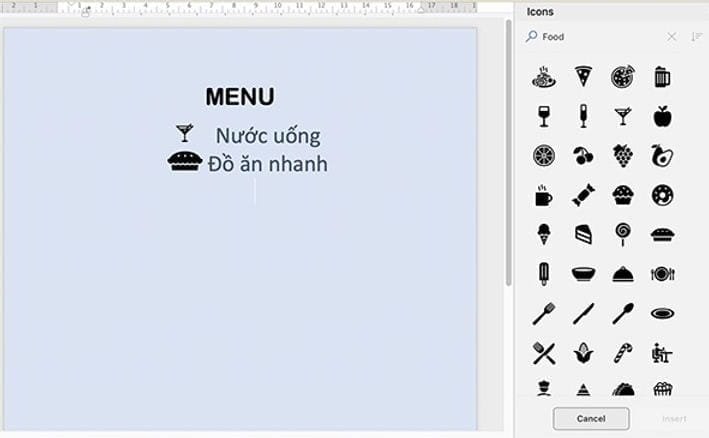Pick the popcorn bucket icon

[662, 389]
